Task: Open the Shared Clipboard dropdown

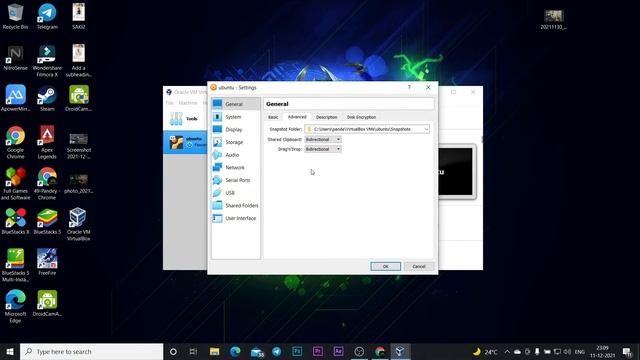Action: (323, 140)
